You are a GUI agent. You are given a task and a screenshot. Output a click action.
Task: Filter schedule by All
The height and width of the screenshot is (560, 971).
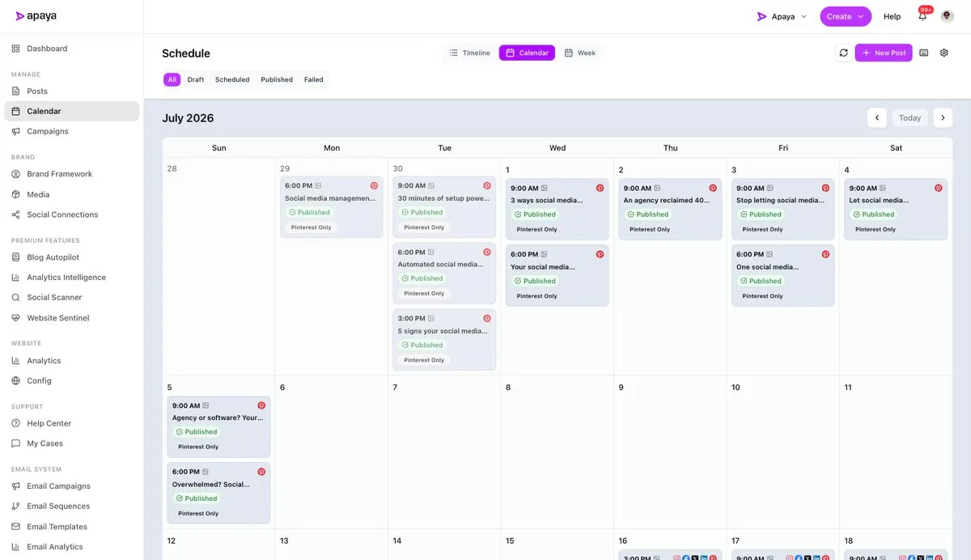tap(172, 79)
